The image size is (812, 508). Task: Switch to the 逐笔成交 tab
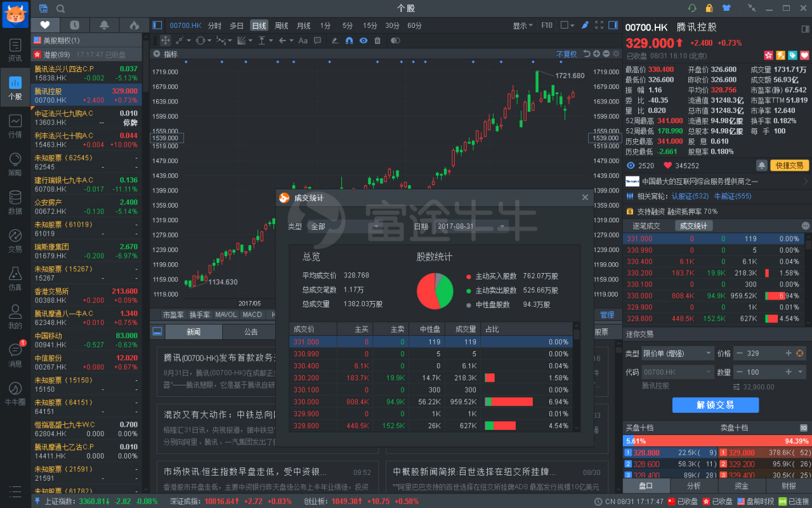click(646, 226)
